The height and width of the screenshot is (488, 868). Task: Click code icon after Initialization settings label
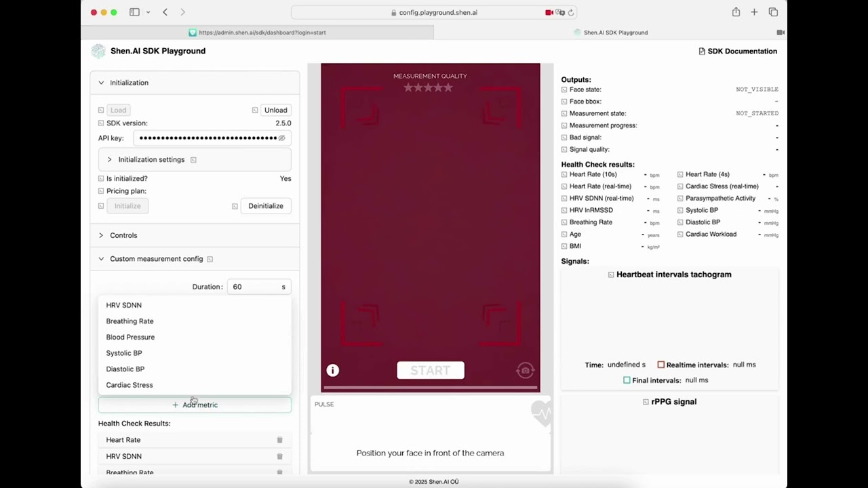tap(193, 160)
